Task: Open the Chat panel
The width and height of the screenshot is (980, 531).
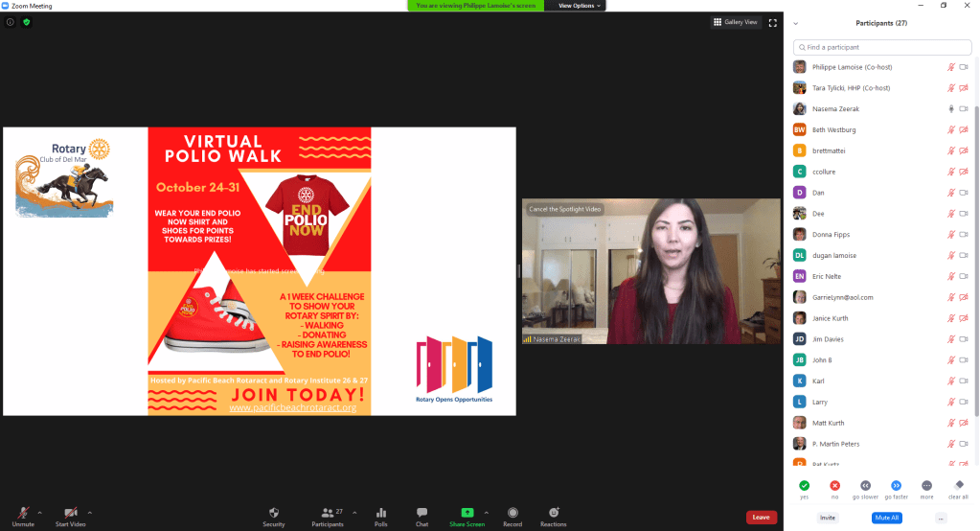Action: tap(422, 513)
